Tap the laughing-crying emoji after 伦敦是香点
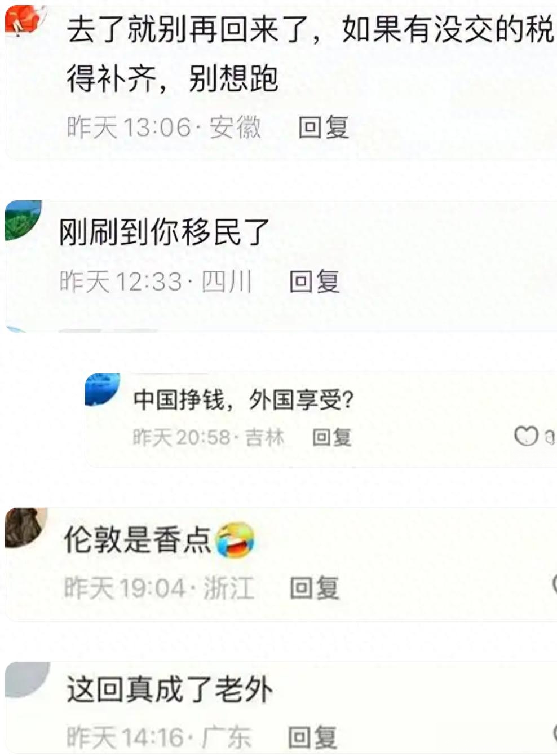The width and height of the screenshot is (557, 756). [x=236, y=539]
